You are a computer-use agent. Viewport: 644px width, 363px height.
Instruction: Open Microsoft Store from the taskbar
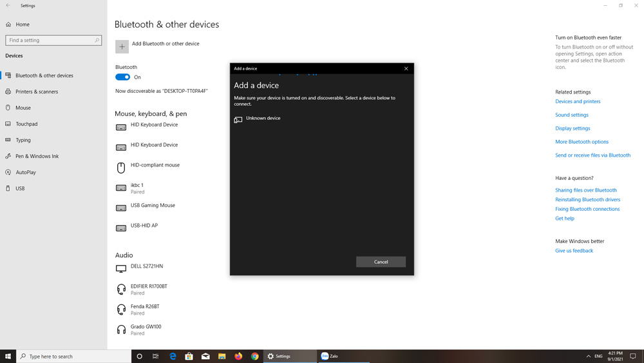coord(189,357)
